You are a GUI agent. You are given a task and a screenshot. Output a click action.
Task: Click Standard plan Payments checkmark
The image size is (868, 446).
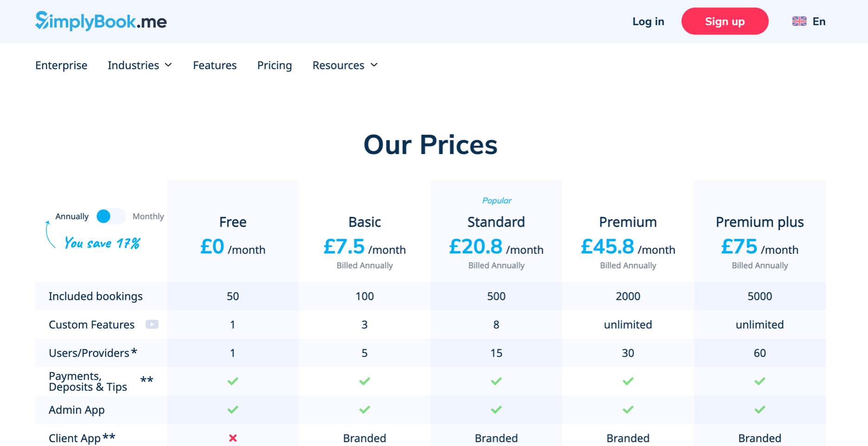pos(496,381)
